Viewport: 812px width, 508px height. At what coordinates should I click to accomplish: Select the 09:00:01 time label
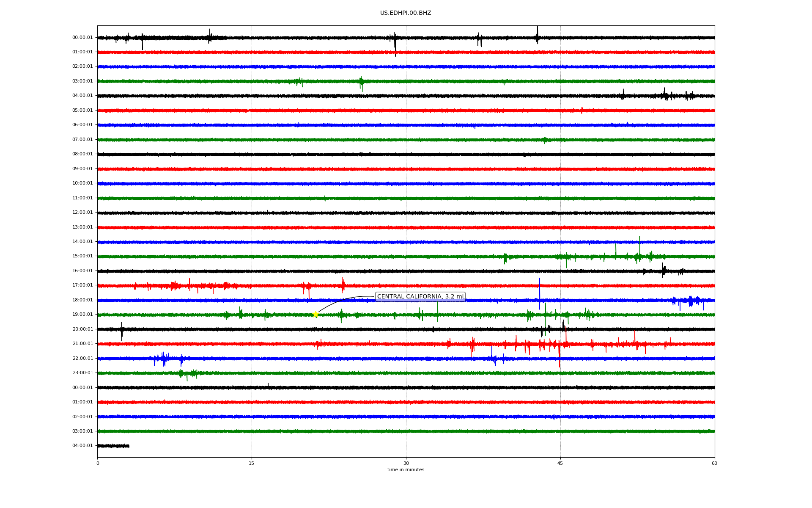[x=82, y=169]
